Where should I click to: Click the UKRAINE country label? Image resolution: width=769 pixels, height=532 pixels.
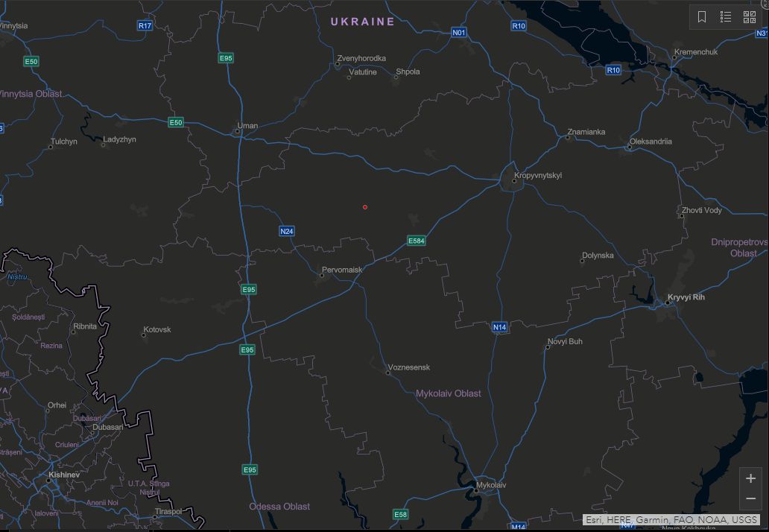pos(363,22)
